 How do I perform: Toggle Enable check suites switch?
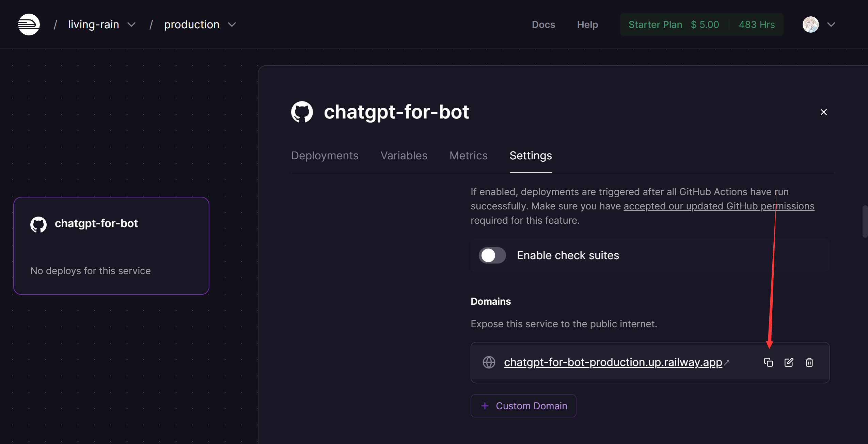tap(492, 255)
